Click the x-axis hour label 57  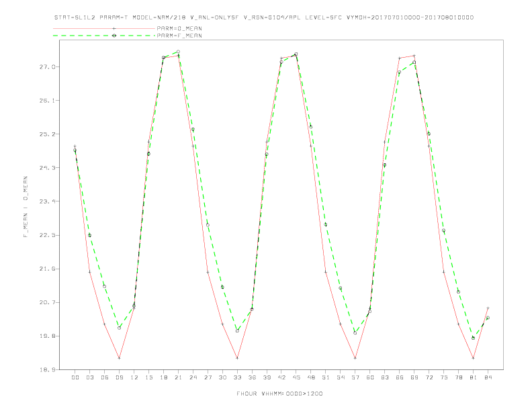click(355, 377)
